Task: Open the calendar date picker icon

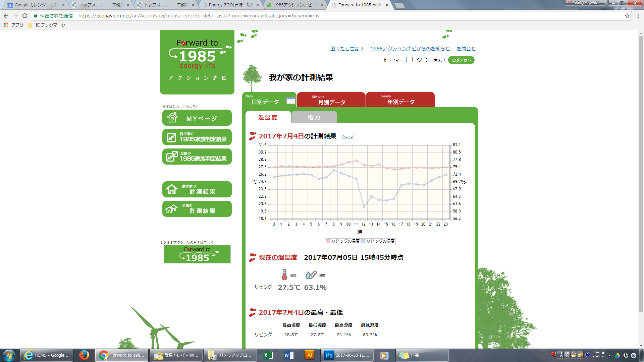Action: point(290,101)
